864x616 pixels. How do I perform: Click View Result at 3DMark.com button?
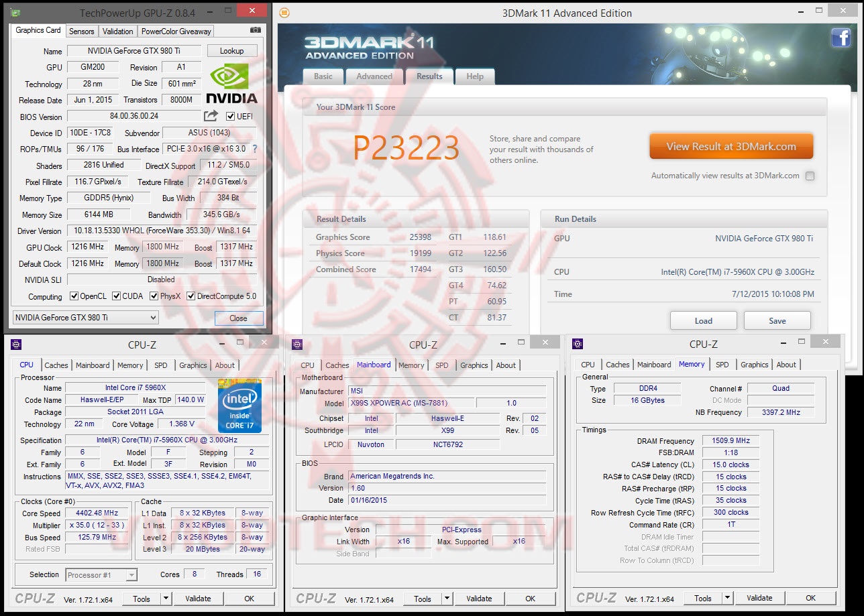(731, 146)
